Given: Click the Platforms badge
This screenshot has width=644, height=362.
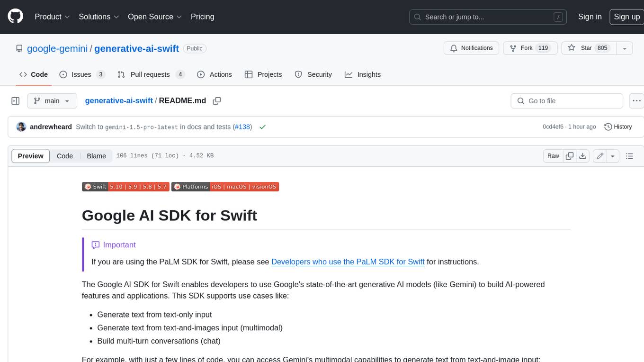Looking at the screenshot, I should tap(225, 187).
